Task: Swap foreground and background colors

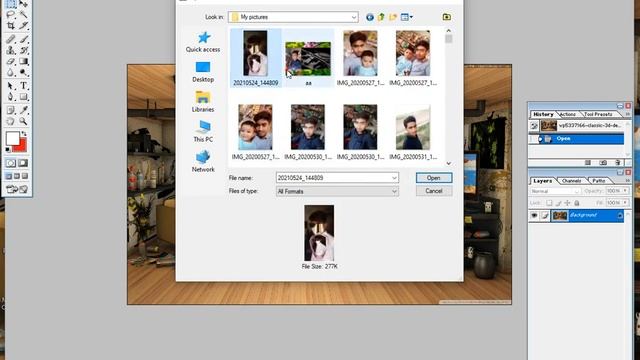Action: pyautogui.click(x=24, y=133)
